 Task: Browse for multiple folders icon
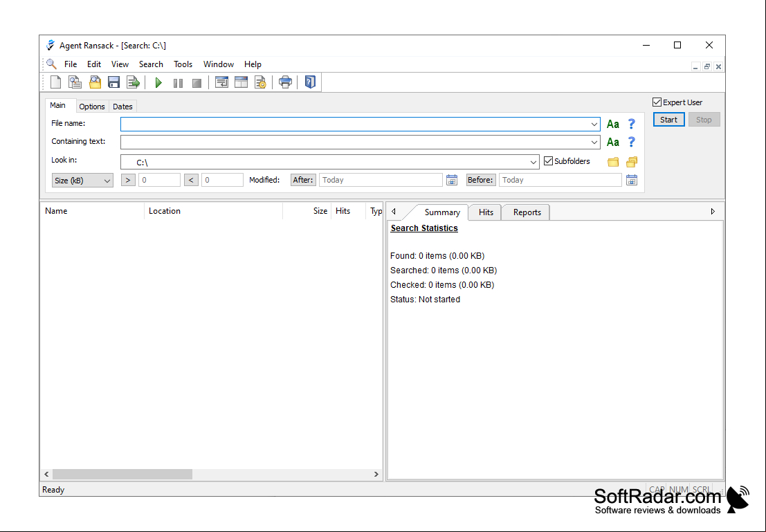pos(632,161)
